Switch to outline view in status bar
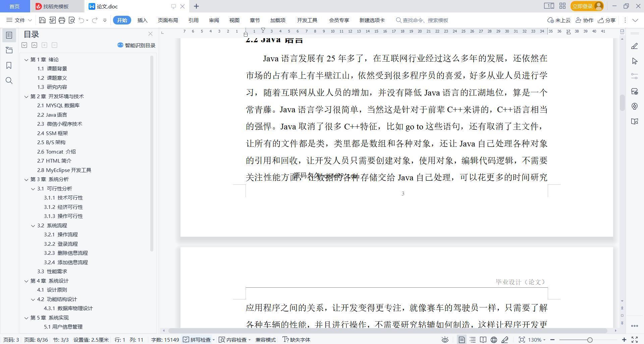644x344 pixels. [x=473, y=340]
